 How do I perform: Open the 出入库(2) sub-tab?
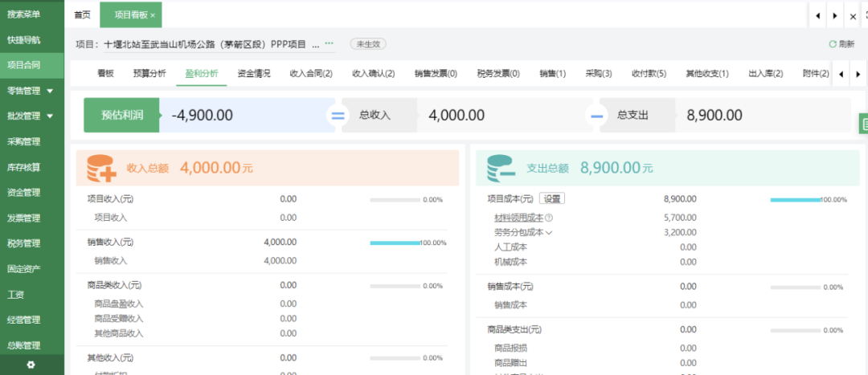766,74
